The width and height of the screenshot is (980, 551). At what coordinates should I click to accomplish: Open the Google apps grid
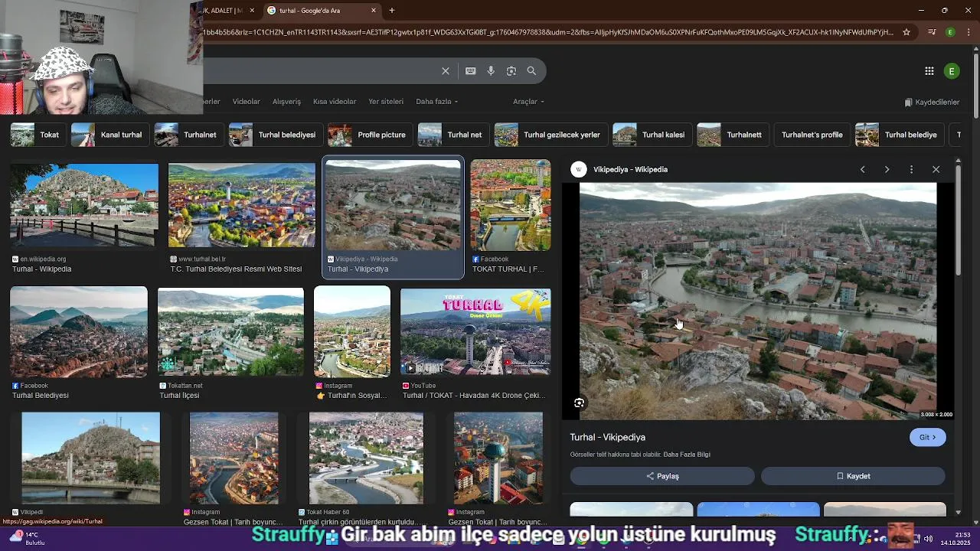click(x=929, y=71)
